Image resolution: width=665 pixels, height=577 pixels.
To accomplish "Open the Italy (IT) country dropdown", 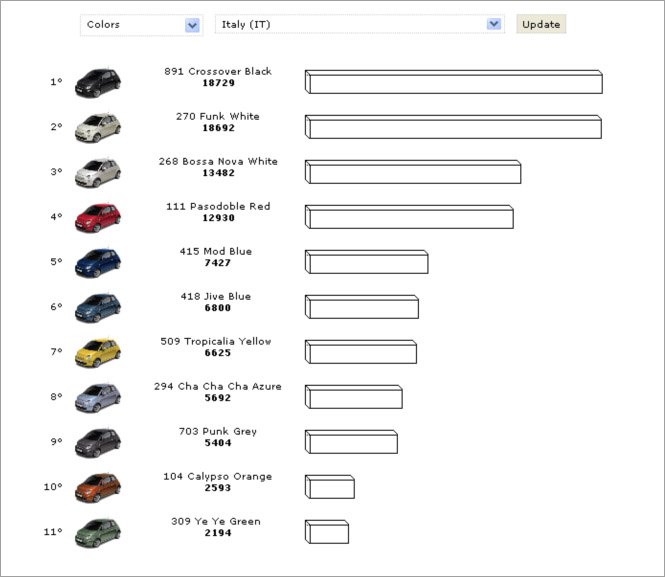I will click(359, 24).
